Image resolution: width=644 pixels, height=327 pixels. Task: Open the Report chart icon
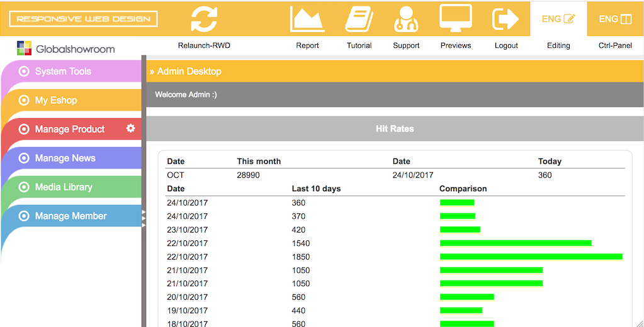pos(307,19)
